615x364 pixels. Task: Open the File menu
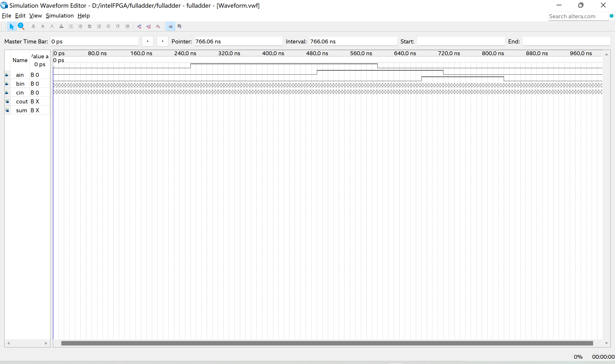(x=7, y=16)
